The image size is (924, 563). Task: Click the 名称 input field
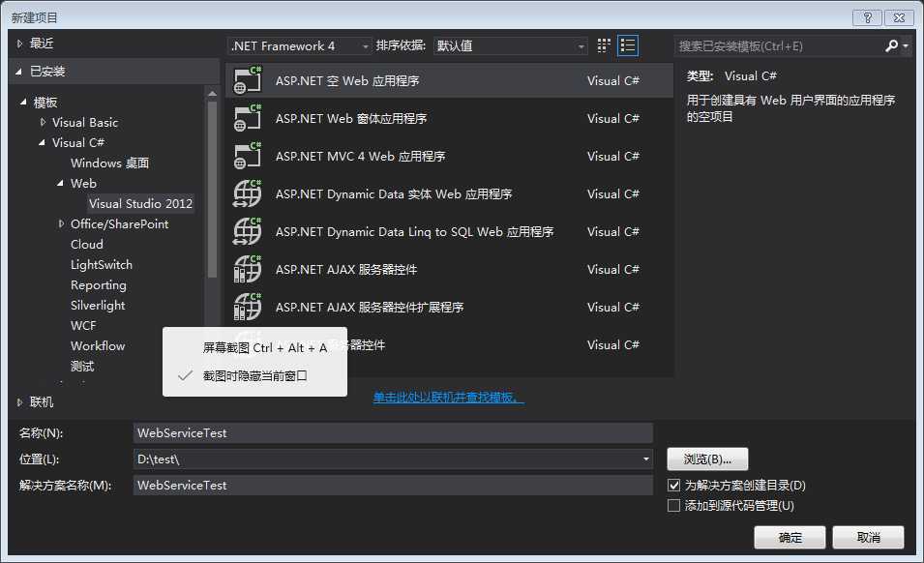click(x=393, y=432)
